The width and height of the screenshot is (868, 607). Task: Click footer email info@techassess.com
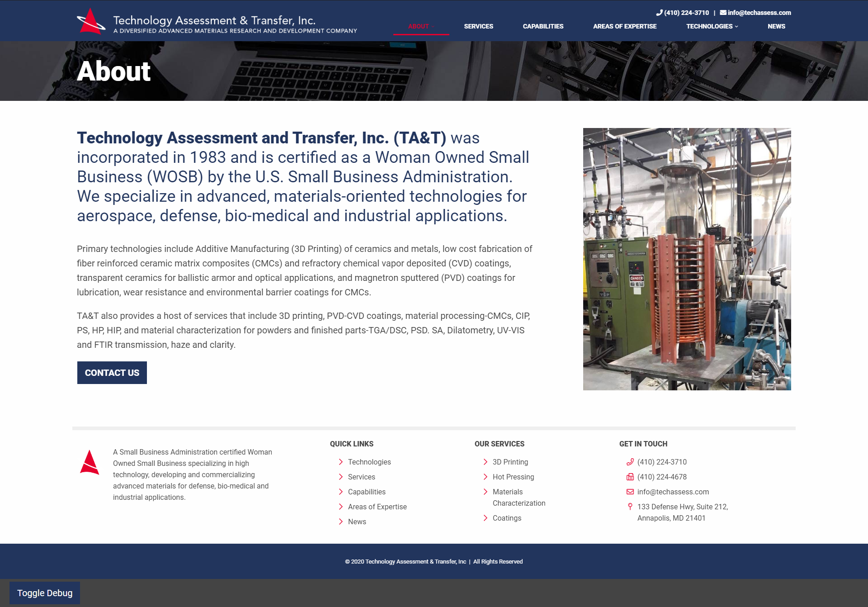[673, 492]
